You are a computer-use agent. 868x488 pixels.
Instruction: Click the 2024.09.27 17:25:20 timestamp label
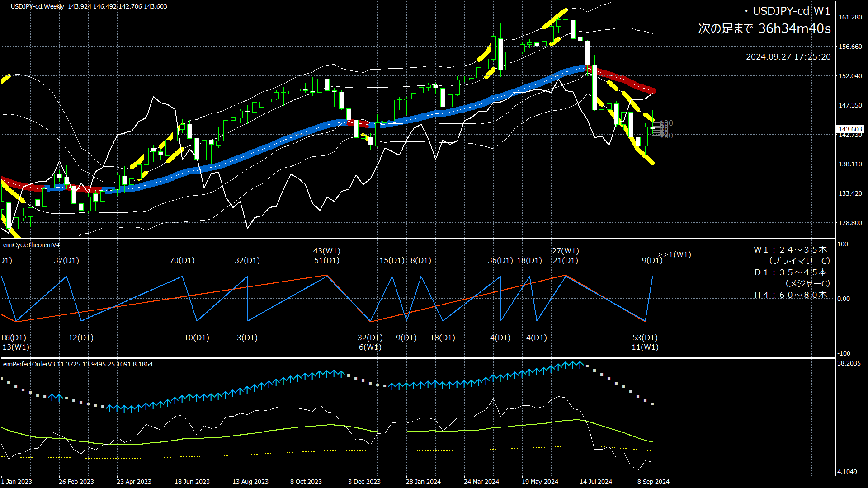788,57
